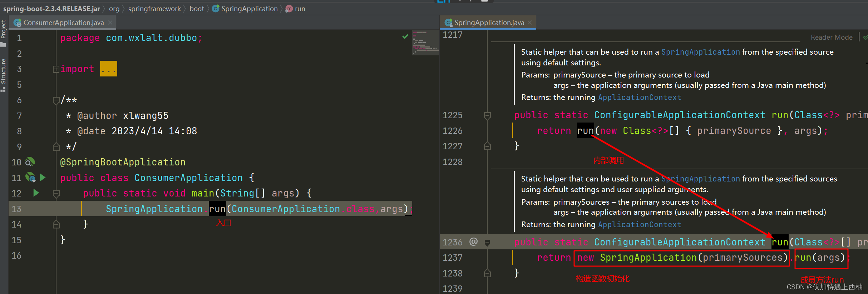Expand the folded import statements
This screenshot has width=868, height=294.
pos(56,69)
